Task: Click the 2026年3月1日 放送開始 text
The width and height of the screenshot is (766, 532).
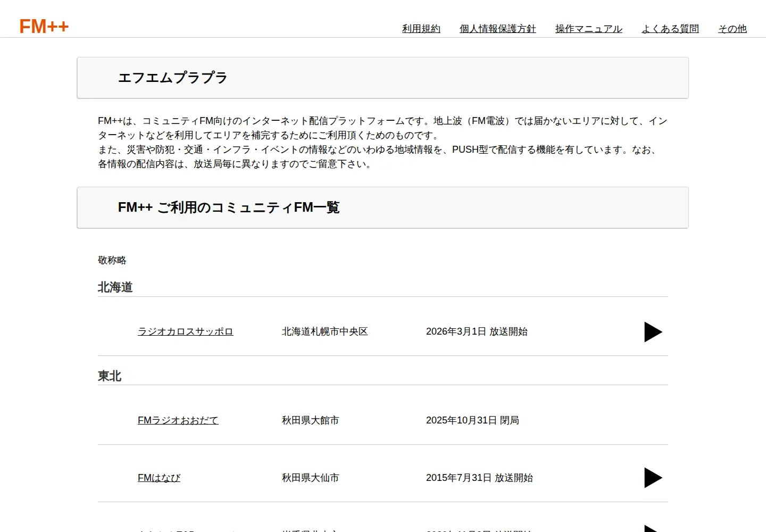Action: 477,331
